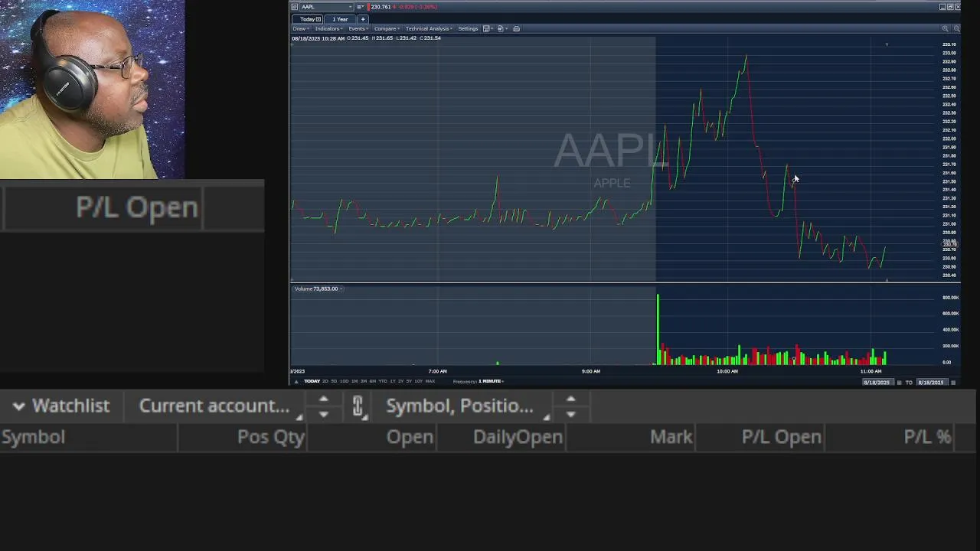Open the To date calendar icon
The width and height of the screenshot is (980, 551).
(953, 382)
